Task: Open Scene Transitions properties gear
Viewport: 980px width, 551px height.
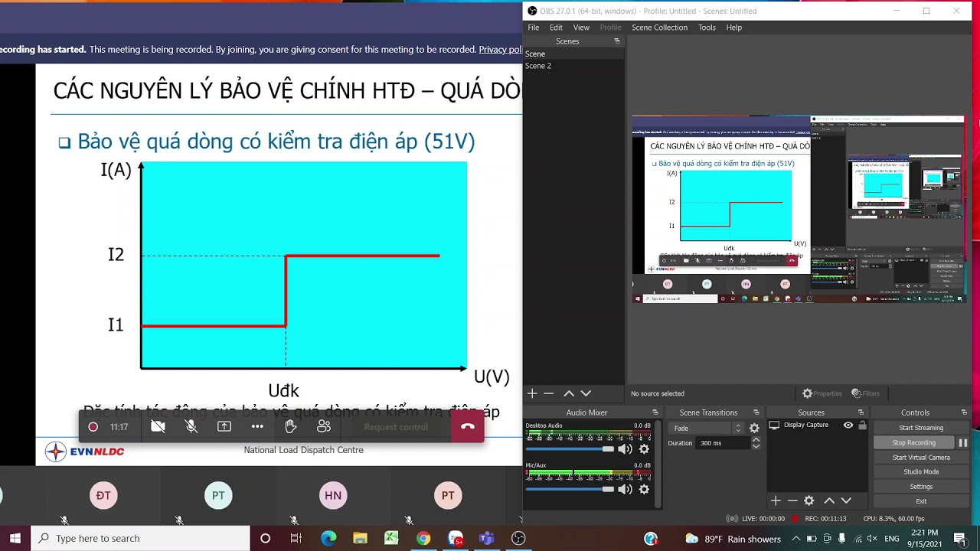Action: [x=754, y=429]
